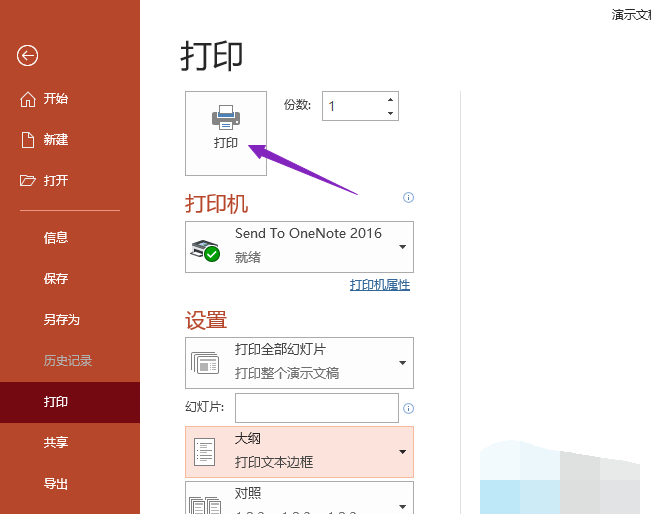Open the Home (开始) page
This screenshot has width=651, height=514.
(55, 99)
